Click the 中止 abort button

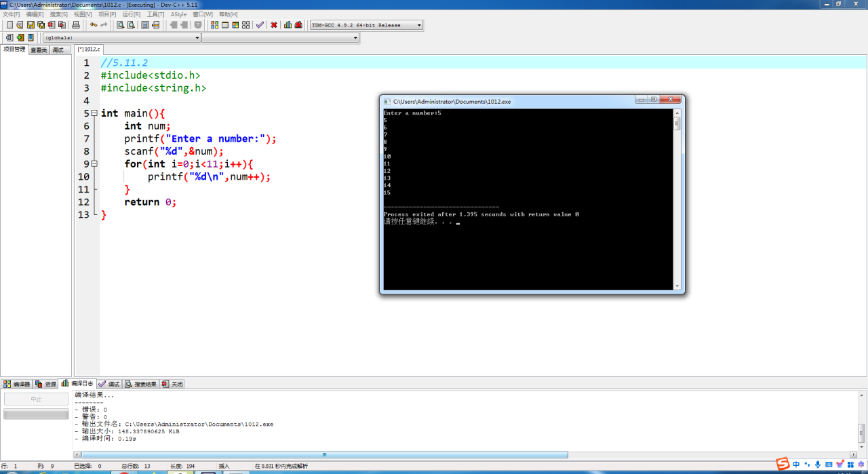pyautogui.click(x=36, y=399)
